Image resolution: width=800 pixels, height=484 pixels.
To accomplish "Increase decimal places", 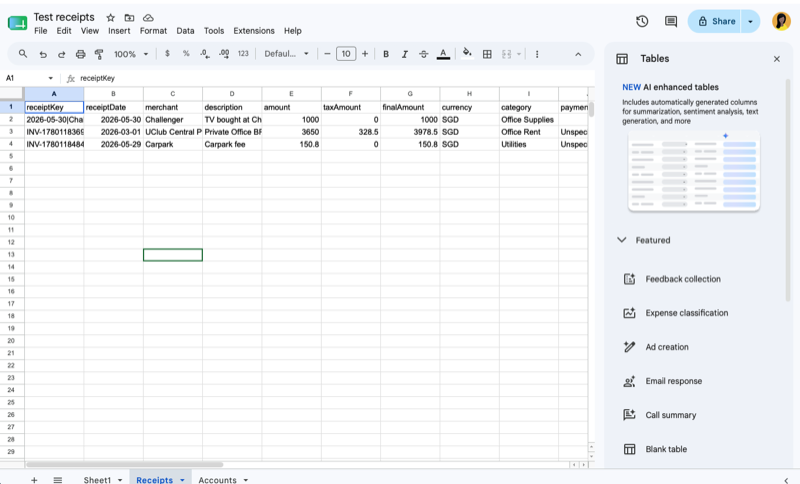I will 224,54.
